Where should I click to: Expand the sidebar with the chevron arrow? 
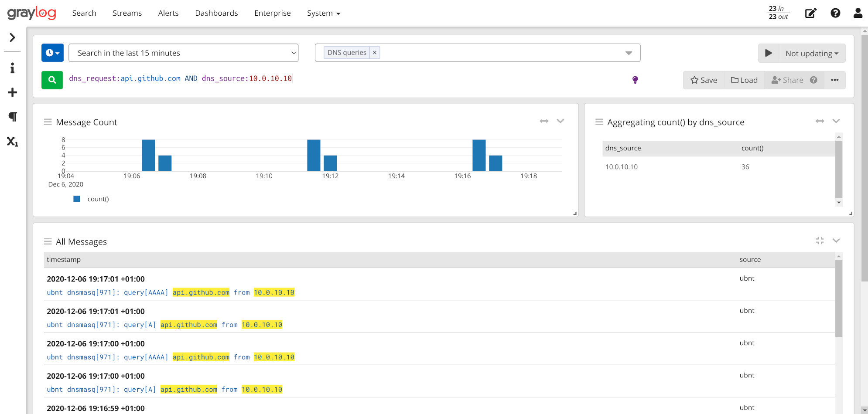point(12,37)
